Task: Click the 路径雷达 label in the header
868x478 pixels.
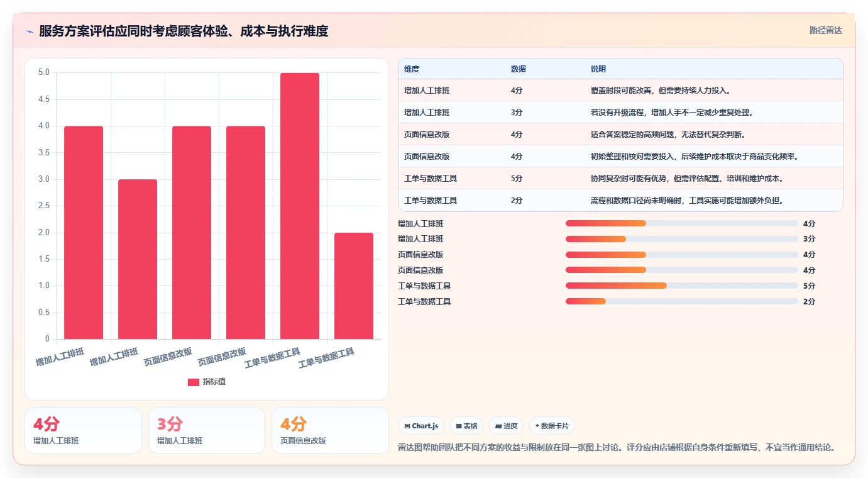Action: pyautogui.click(x=825, y=30)
